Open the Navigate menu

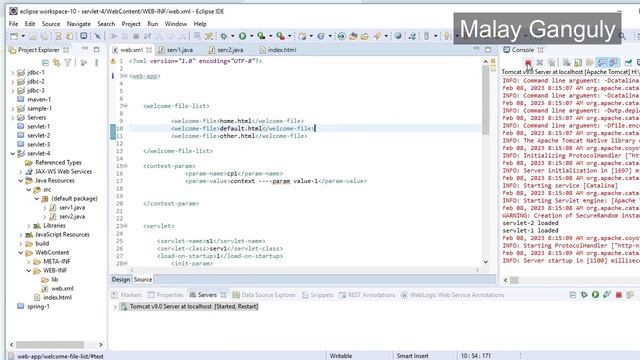click(x=78, y=24)
